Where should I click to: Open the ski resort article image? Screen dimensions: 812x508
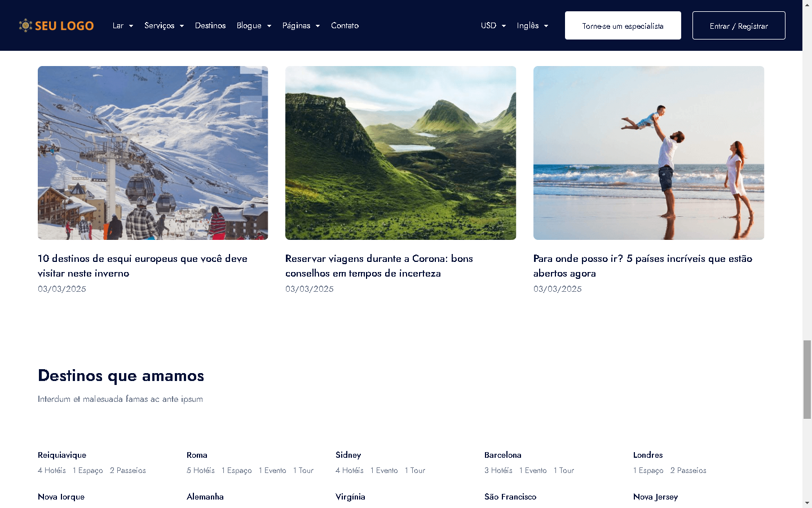tap(153, 153)
